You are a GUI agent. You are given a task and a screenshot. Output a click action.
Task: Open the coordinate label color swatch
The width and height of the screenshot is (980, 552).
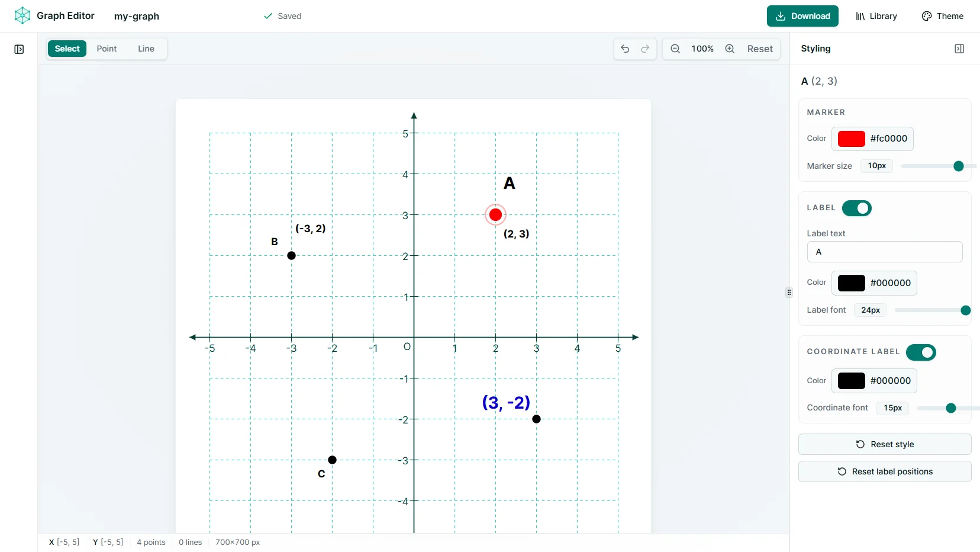click(851, 381)
